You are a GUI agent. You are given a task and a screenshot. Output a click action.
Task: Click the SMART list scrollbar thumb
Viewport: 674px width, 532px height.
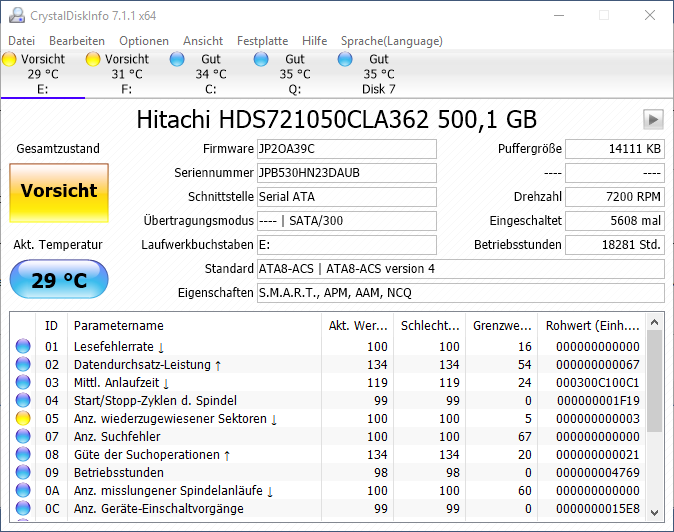(x=655, y=381)
